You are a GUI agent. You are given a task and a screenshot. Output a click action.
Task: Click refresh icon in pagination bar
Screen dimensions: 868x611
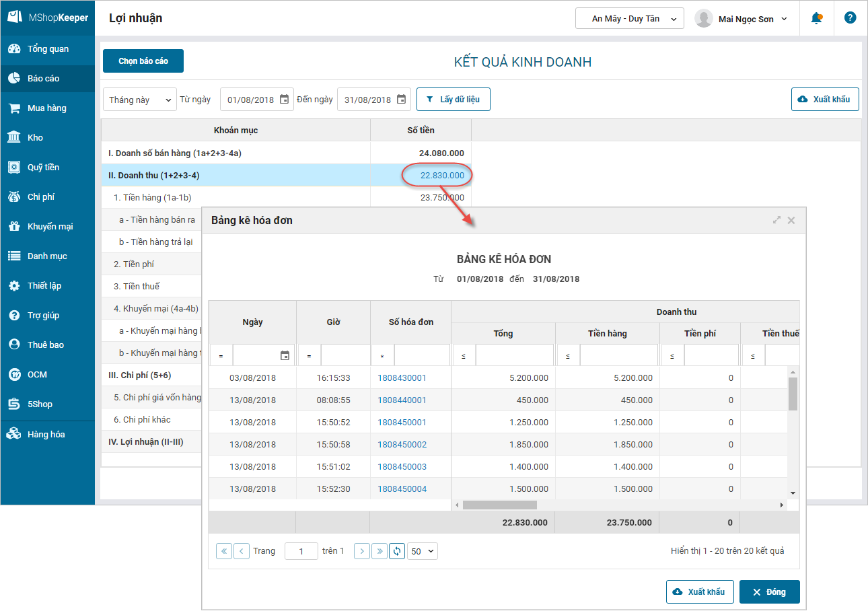pos(397,551)
